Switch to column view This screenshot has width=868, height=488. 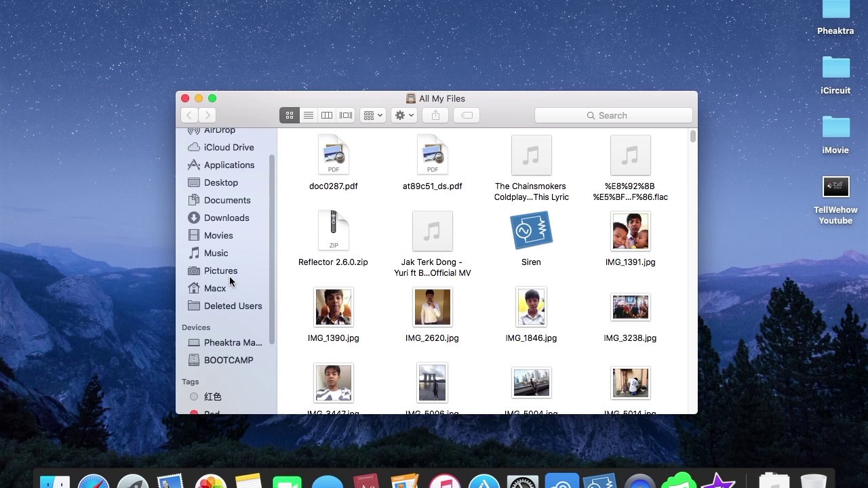327,115
